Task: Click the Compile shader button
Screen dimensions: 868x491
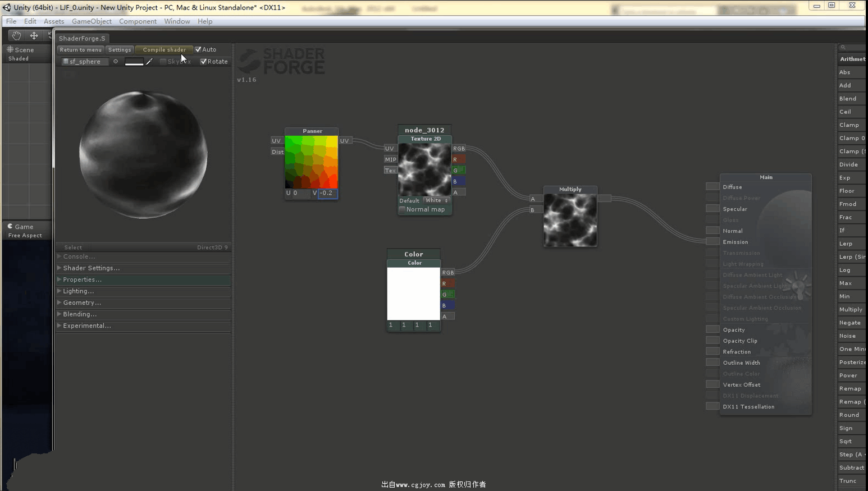Action: 164,49
